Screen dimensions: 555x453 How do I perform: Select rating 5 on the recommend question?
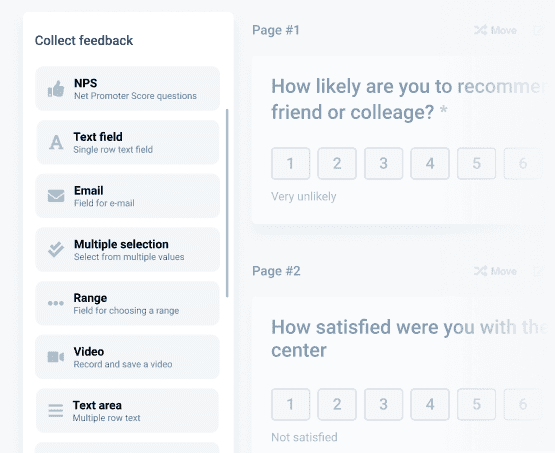[476, 164]
